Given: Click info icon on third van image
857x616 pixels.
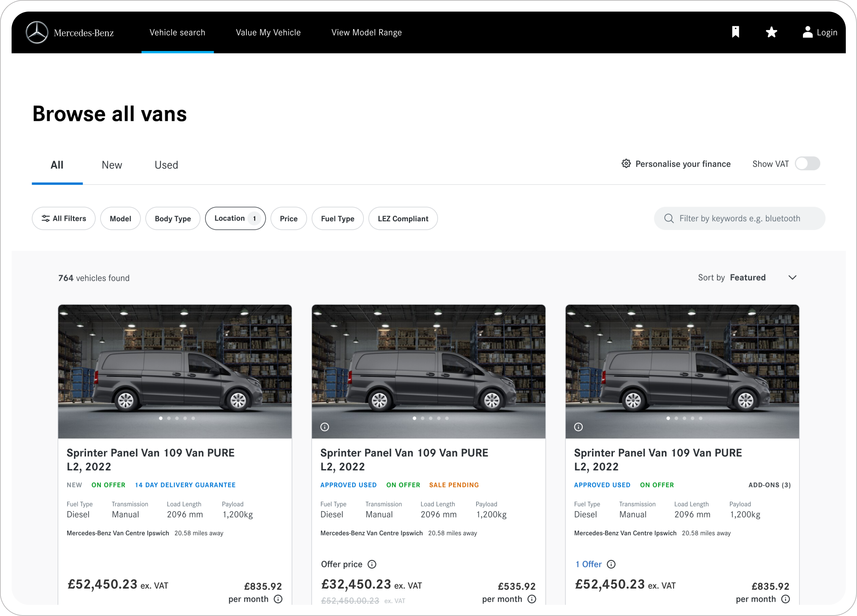Looking at the screenshot, I should point(579,427).
